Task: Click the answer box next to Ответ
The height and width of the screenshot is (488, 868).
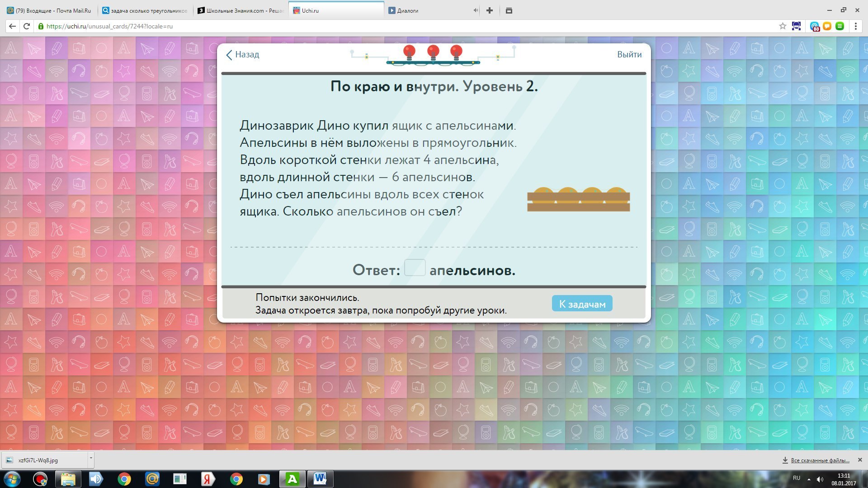Action: 415,268
